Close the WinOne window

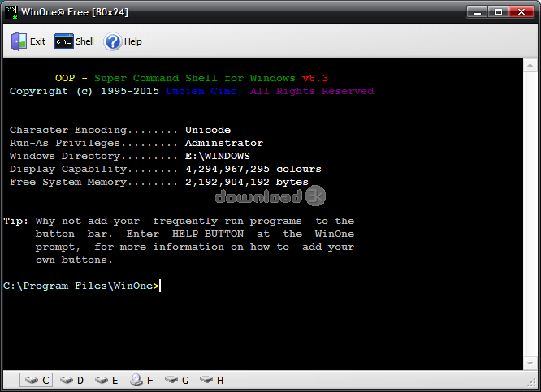click(x=522, y=11)
